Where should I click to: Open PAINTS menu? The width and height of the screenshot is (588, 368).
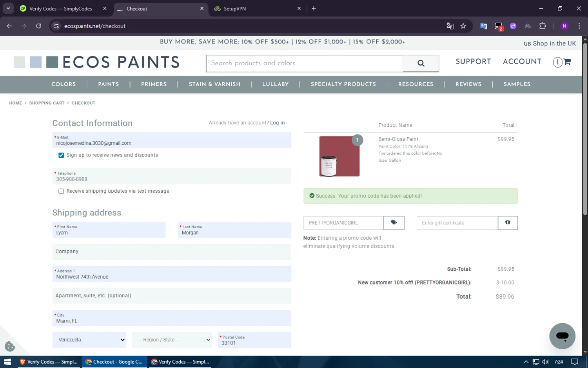pyautogui.click(x=109, y=84)
